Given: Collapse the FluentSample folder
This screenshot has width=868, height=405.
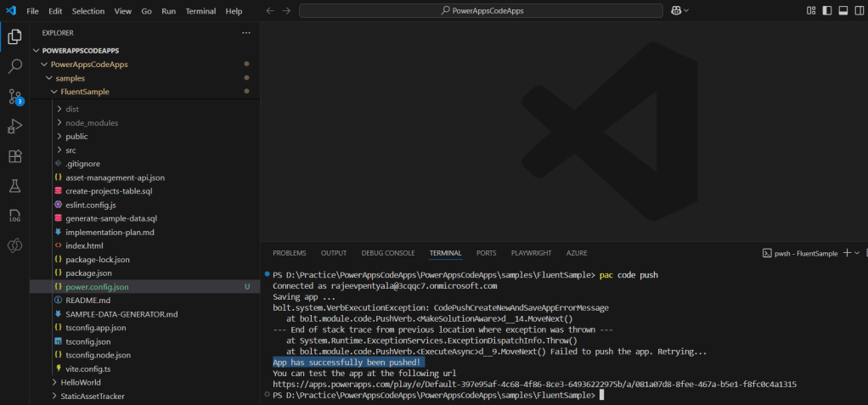Looking at the screenshot, I should pyautogui.click(x=84, y=92).
